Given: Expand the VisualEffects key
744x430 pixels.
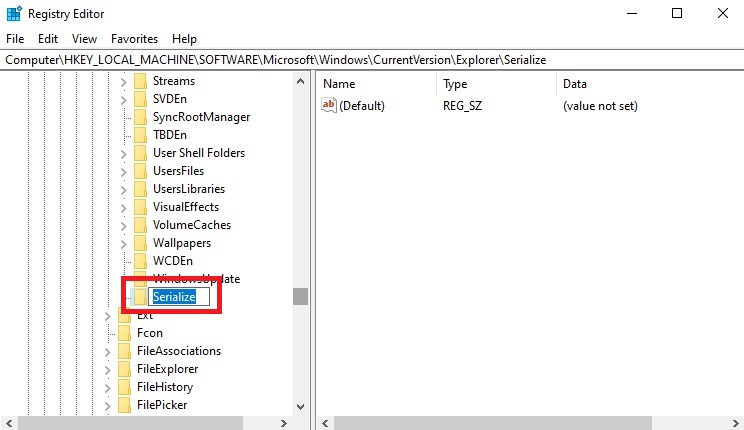Looking at the screenshot, I should click(x=123, y=208).
